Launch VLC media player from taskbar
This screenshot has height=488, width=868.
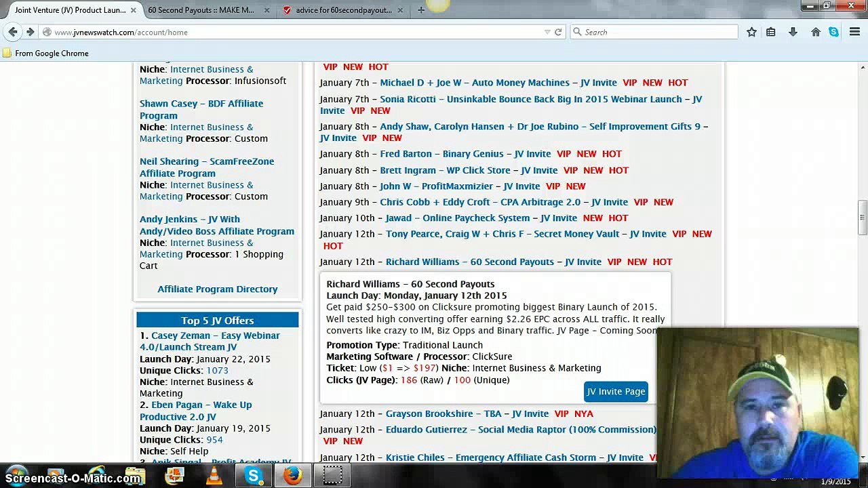tap(214, 476)
